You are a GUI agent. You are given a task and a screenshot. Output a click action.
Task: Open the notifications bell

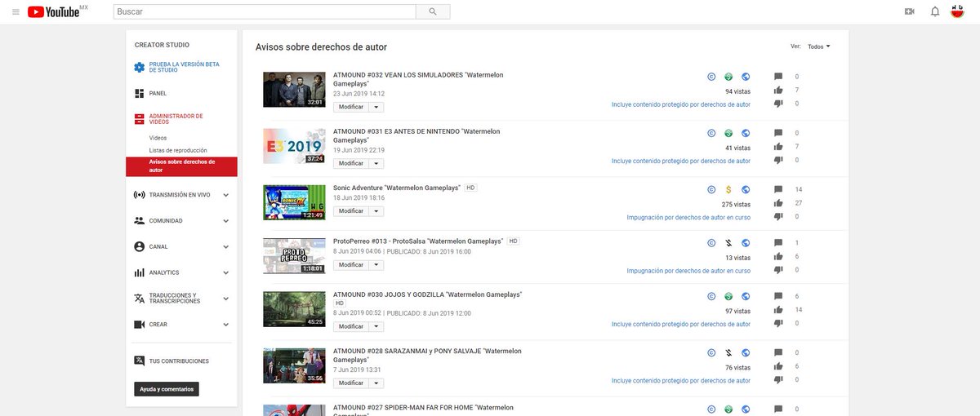[935, 11]
